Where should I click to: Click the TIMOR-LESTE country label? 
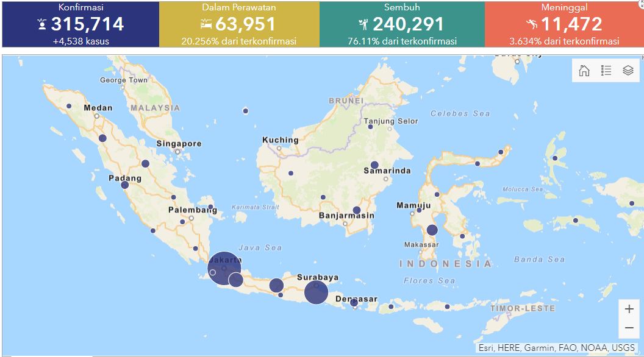[x=523, y=308]
